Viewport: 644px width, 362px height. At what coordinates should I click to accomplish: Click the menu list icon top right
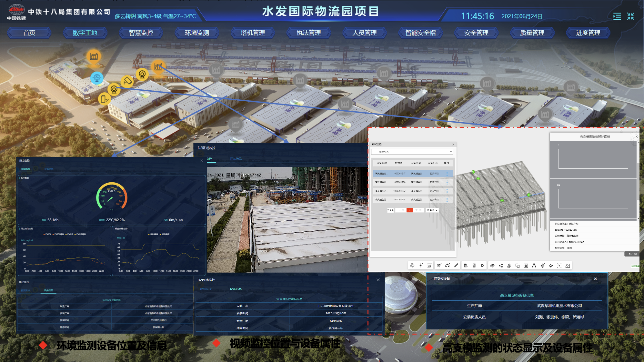617,16
